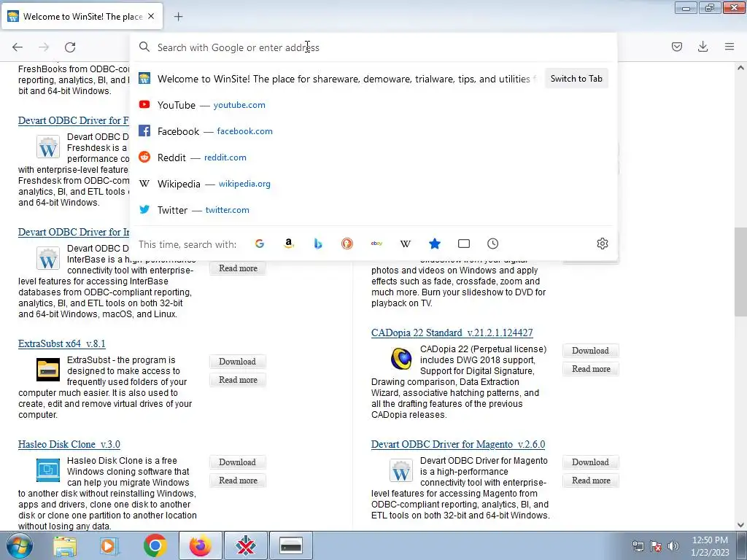Open search settings gear
Screen dimensions: 747x560
pos(602,244)
